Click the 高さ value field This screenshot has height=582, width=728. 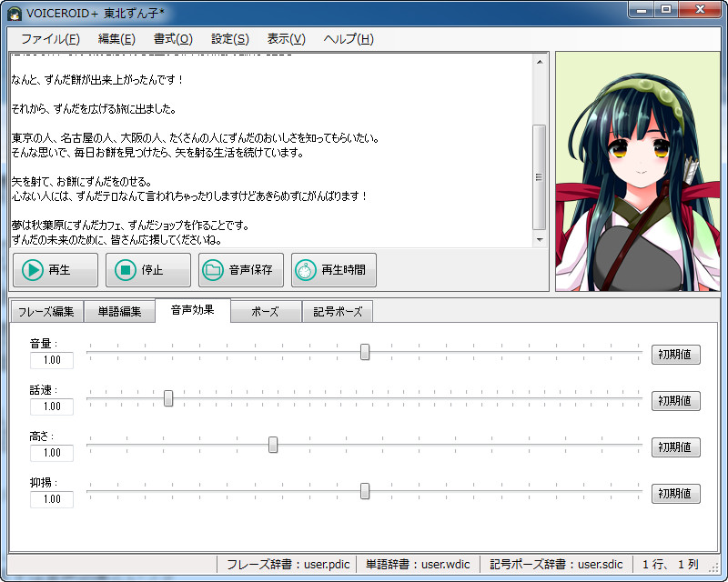point(52,453)
